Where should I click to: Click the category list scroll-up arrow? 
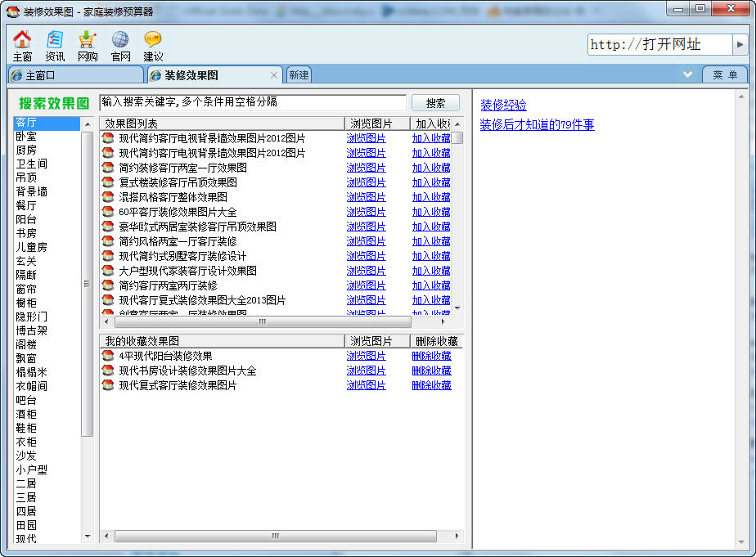click(x=88, y=124)
